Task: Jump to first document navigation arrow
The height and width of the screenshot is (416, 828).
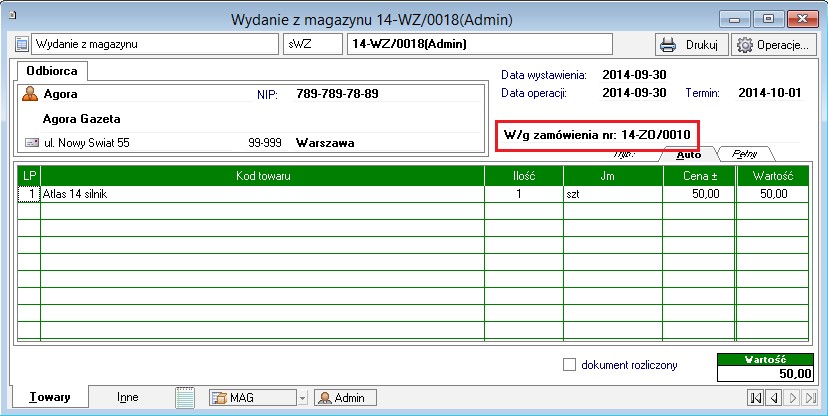Action: pyautogui.click(x=756, y=398)
